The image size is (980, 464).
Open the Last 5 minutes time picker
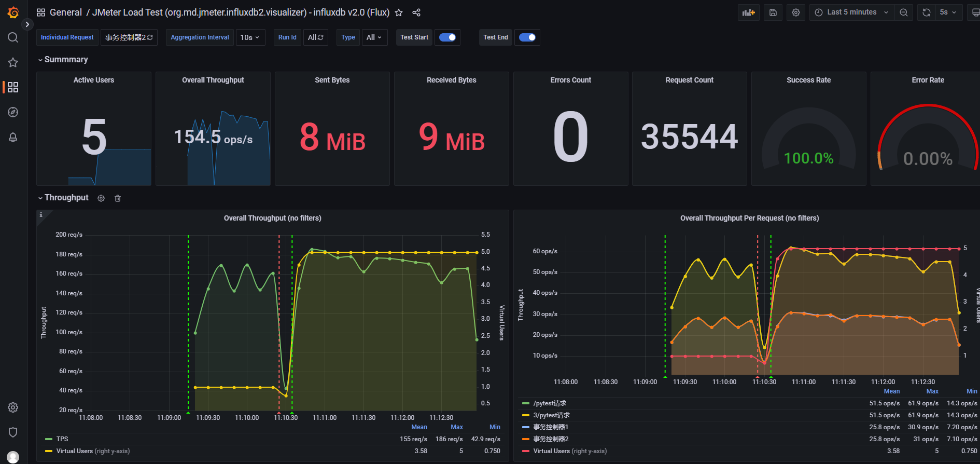point(852,12)
